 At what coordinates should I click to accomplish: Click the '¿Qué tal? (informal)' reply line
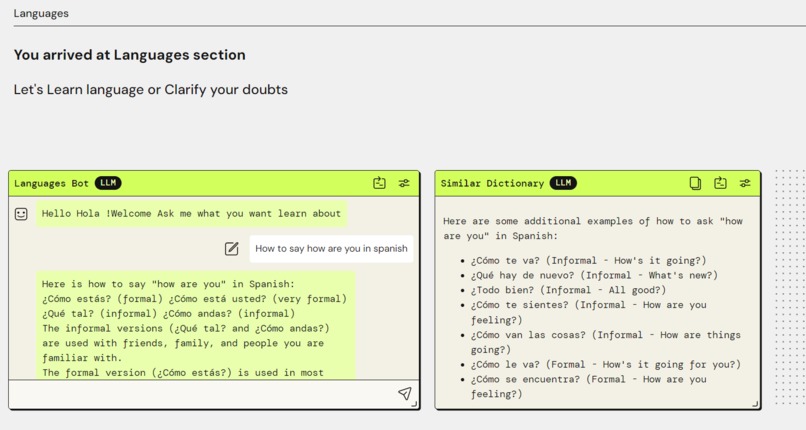(168, 313)
